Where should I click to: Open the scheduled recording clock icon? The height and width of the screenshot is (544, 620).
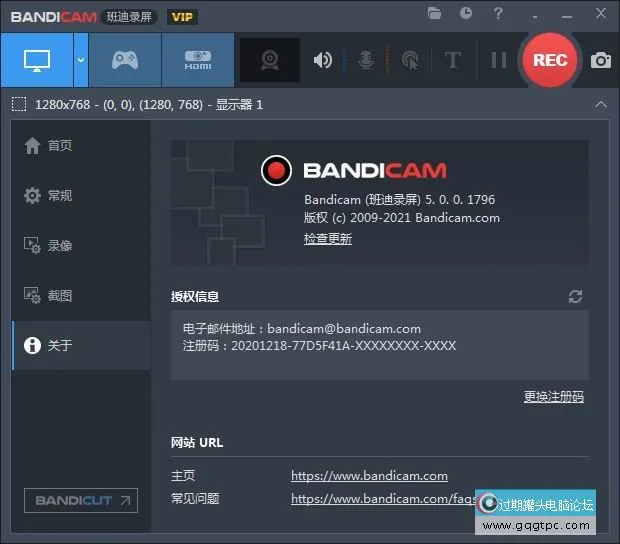pyautogui.click(x=466, y=13)
